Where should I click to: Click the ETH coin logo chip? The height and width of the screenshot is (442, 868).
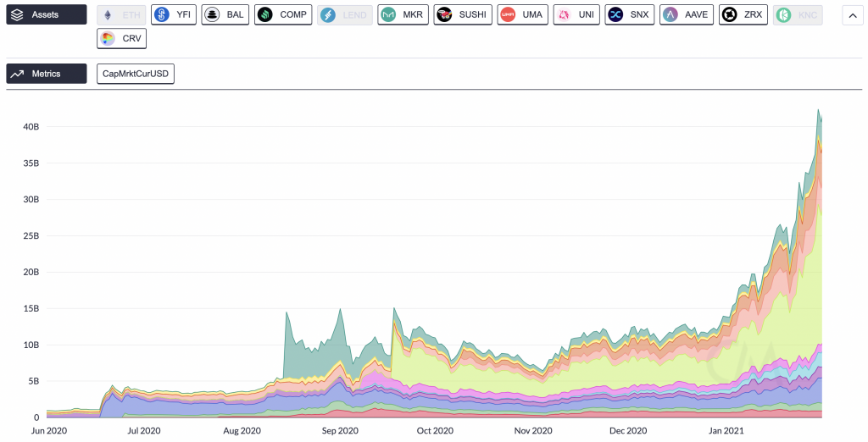tap(121, 15)
